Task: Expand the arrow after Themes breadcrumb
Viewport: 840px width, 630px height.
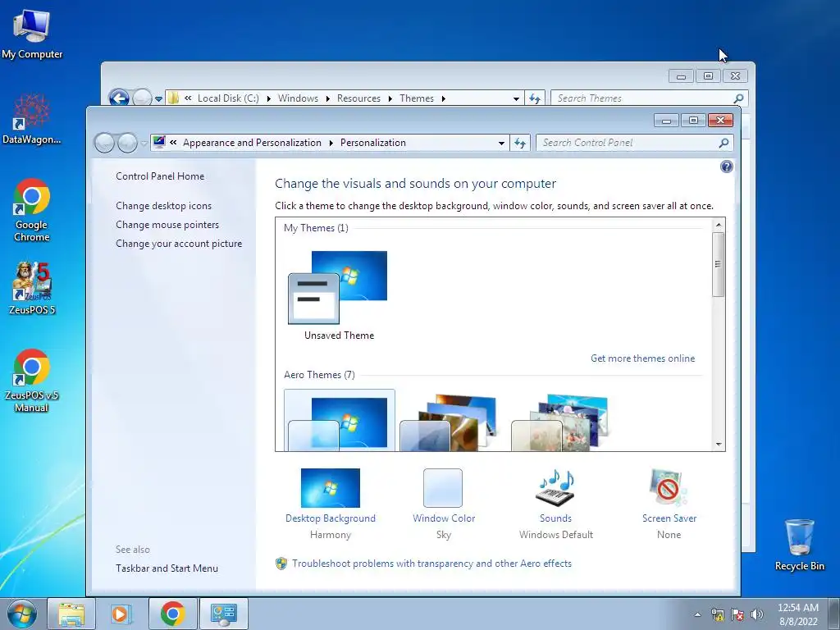Action: tap(444, 98)
